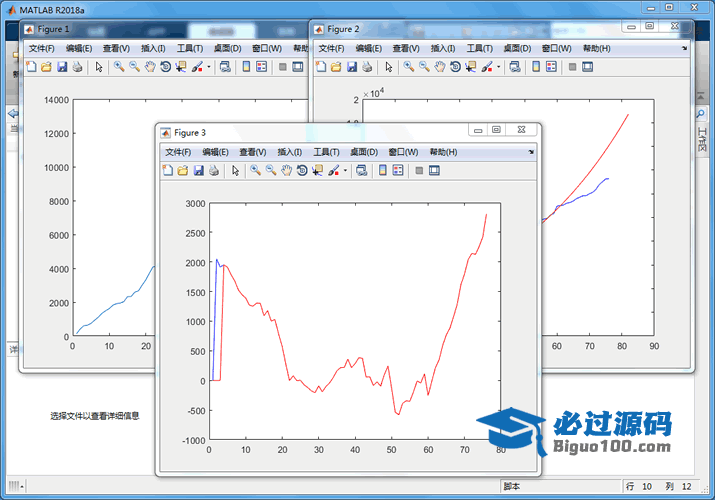
Task: Open 插入(I) menu in Figure 3
Action: [x=290, y=152]
